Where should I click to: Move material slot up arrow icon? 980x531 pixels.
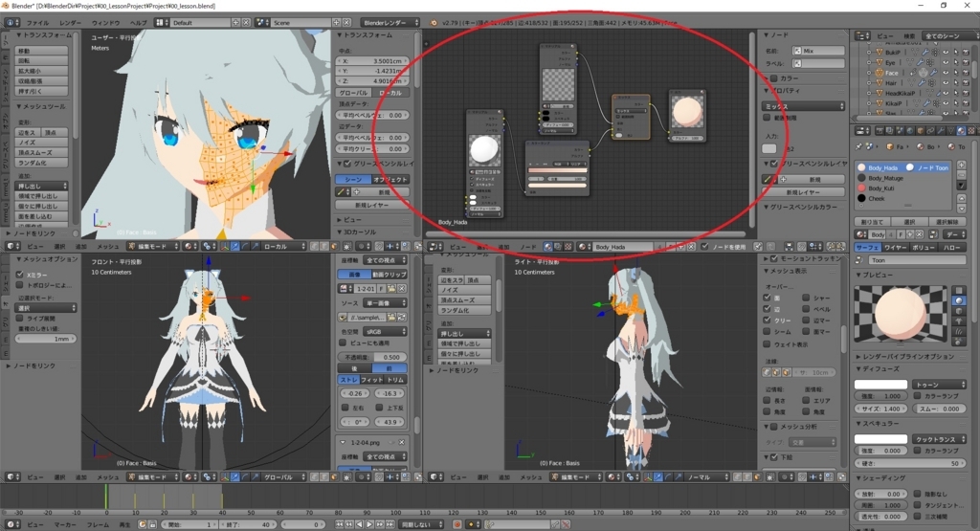[x=961, y=198]
